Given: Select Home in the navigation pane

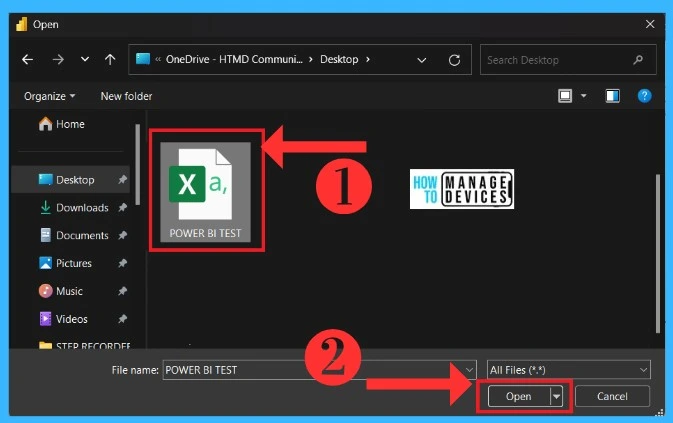Looking at the screenshot, I should [61, 124].
